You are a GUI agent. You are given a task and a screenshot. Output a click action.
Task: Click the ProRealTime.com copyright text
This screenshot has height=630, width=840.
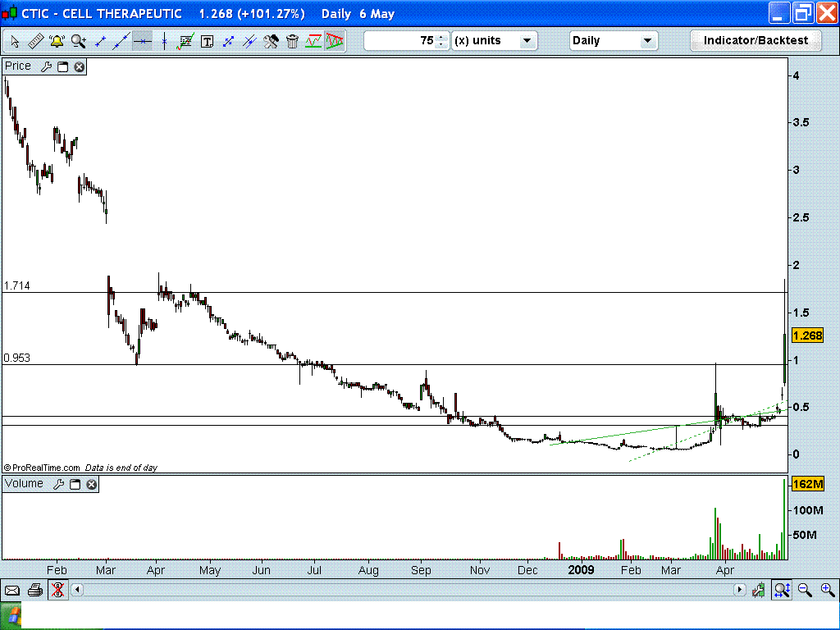(42, 468)
